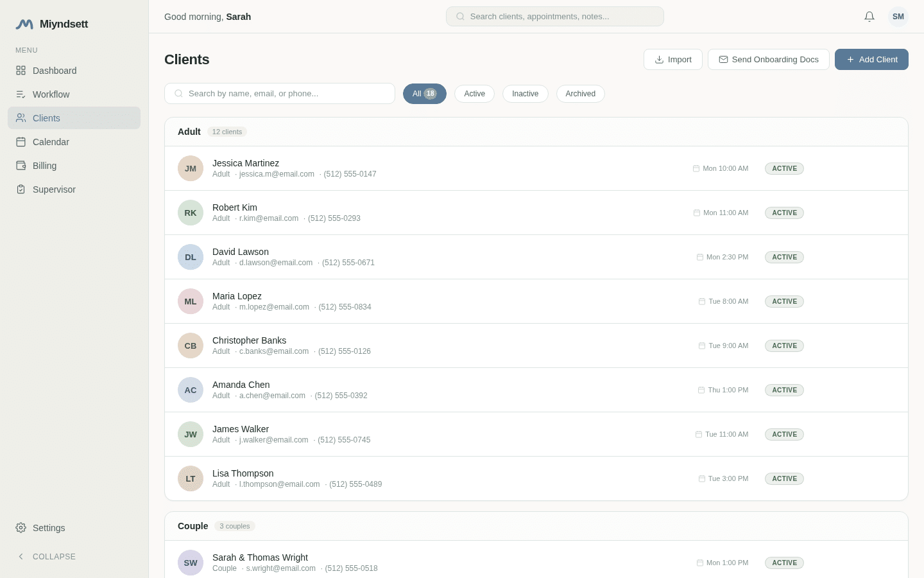Click the notification bell
Screen dimensions: 924x578
[x=869, y=17]
